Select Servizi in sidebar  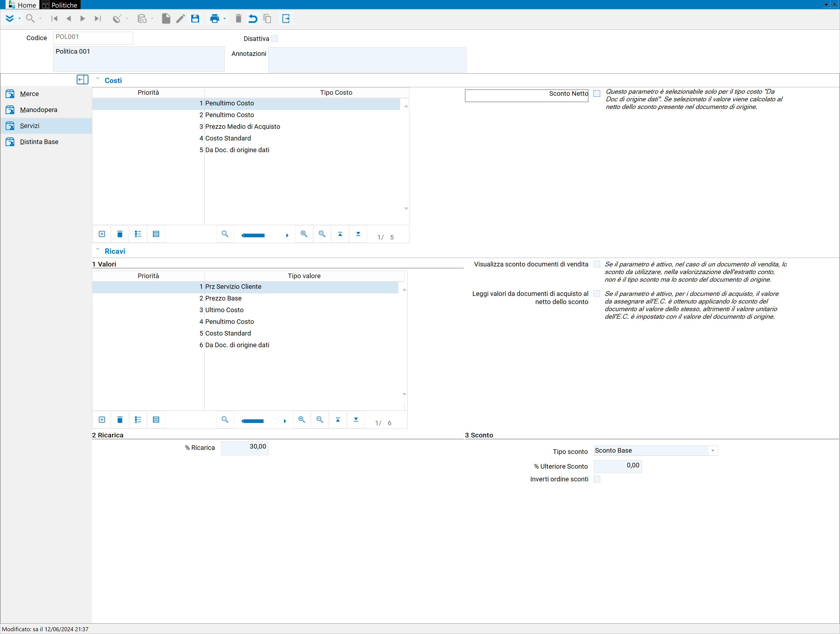point(46,126)
